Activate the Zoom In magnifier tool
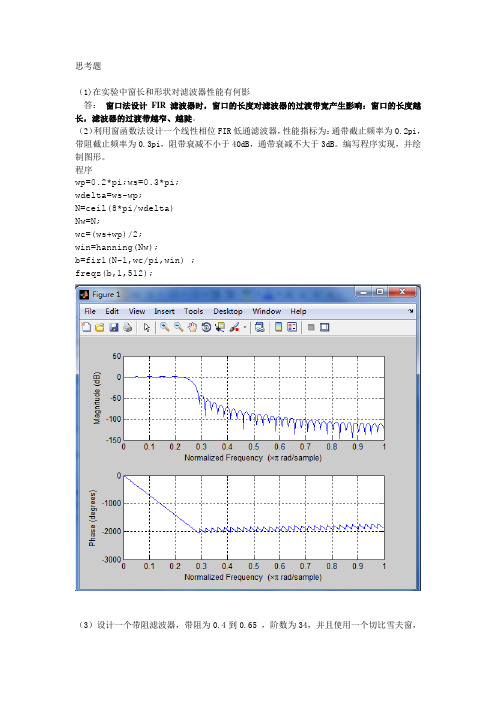Viewport: 496px width, 702px height. coord(165,327)
